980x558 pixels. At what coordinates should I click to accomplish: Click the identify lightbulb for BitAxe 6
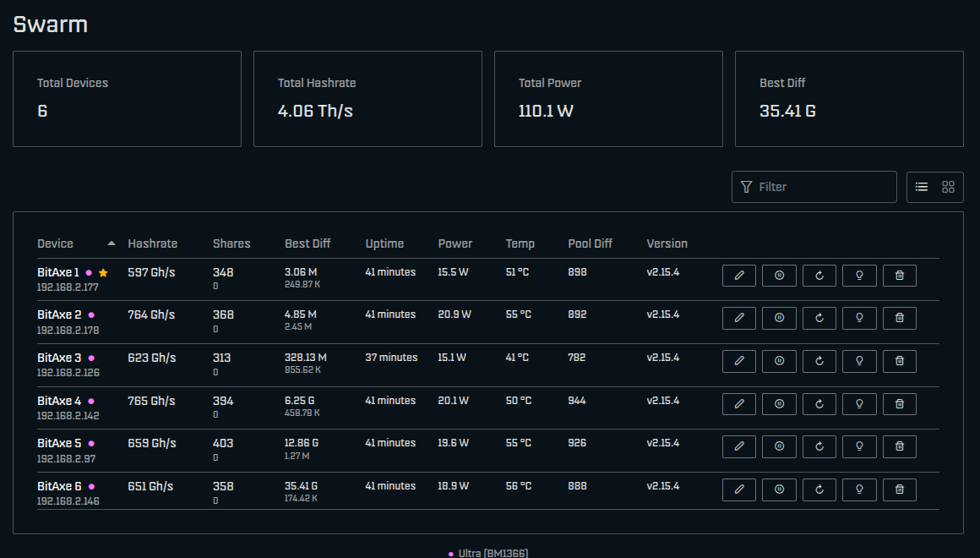pos(859,490)
